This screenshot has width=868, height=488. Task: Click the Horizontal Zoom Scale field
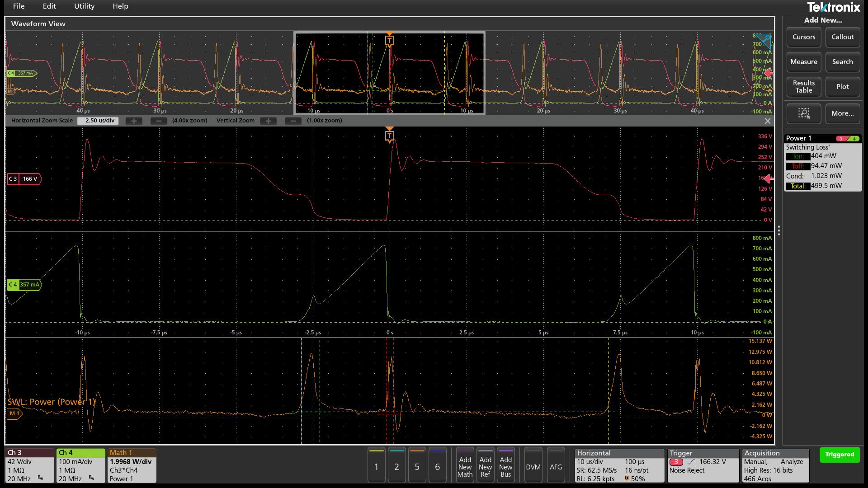99,121
